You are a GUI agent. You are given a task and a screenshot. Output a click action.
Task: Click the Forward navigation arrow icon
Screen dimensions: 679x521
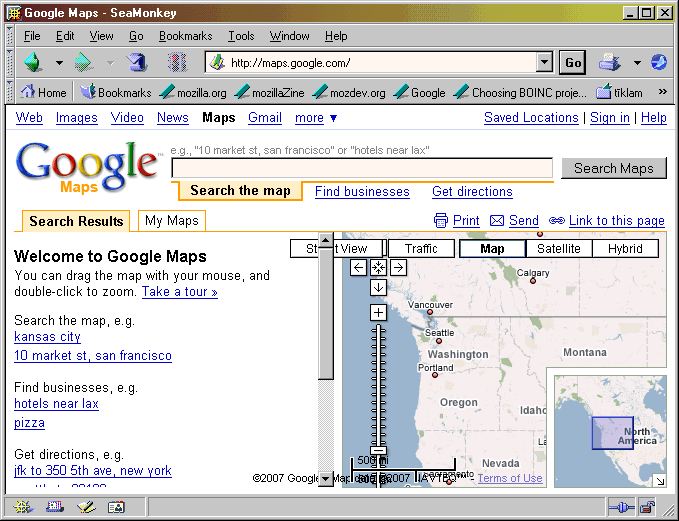84,62
